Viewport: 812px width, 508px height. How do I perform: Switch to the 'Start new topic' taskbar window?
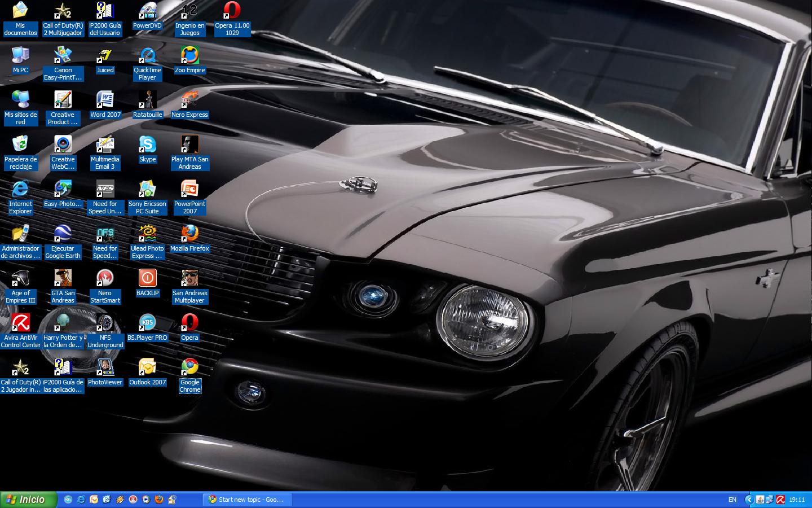pos(246,500)
